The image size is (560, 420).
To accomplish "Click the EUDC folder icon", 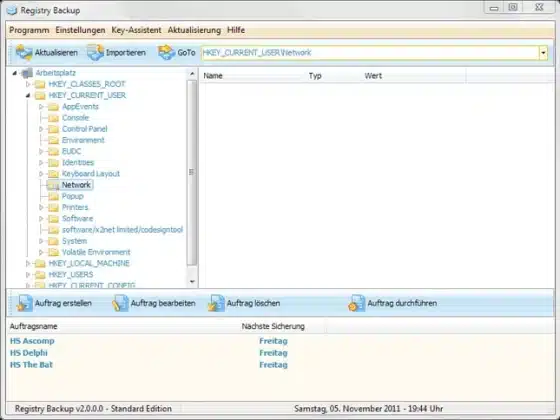I will 53,151.
